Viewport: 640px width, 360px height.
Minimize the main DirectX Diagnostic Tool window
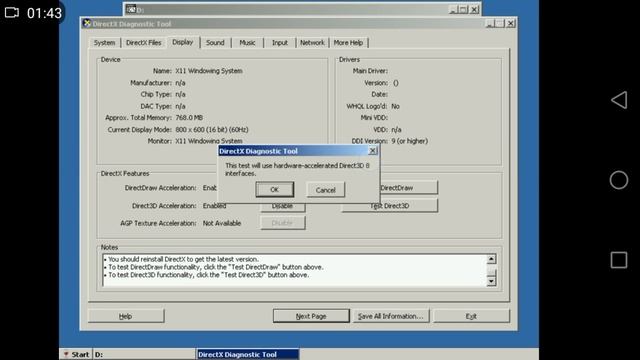click(x=491, y=24)
